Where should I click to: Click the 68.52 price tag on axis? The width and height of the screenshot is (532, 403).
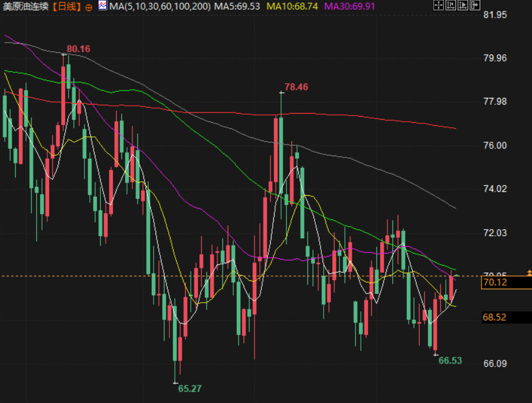[494, 317]
